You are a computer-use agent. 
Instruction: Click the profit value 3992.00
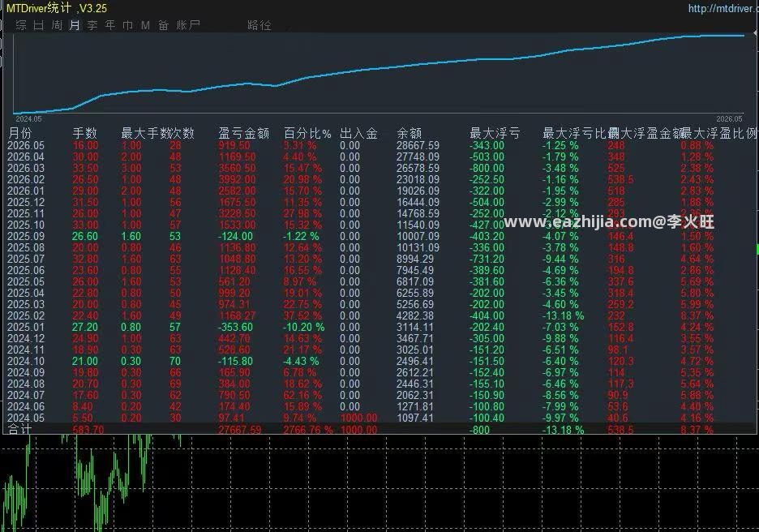[237, 179]
